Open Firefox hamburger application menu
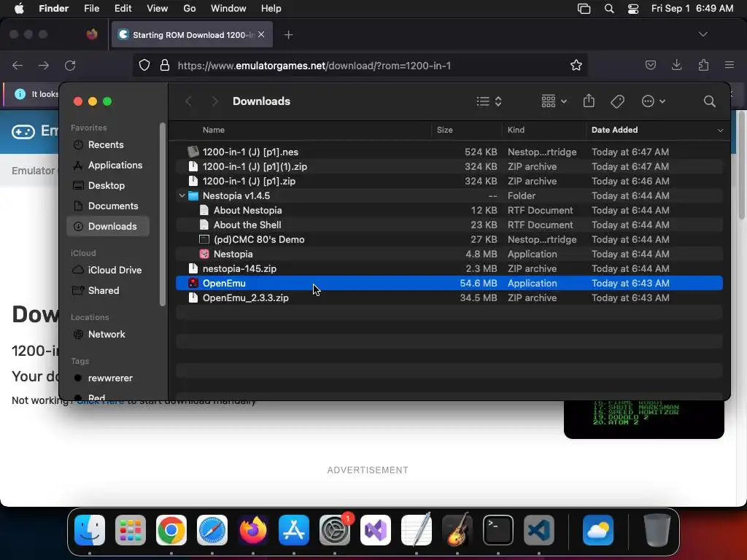The image size is (747, 560). point(729,65)
